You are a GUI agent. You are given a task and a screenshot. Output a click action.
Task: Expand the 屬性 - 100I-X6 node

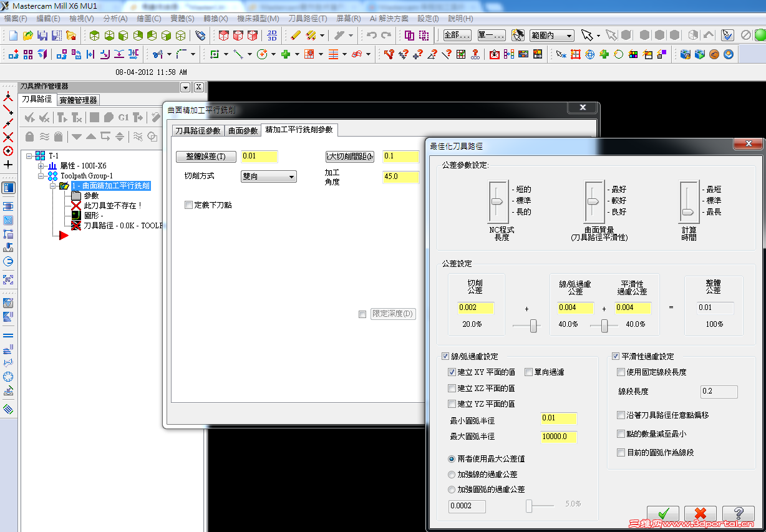41,166
